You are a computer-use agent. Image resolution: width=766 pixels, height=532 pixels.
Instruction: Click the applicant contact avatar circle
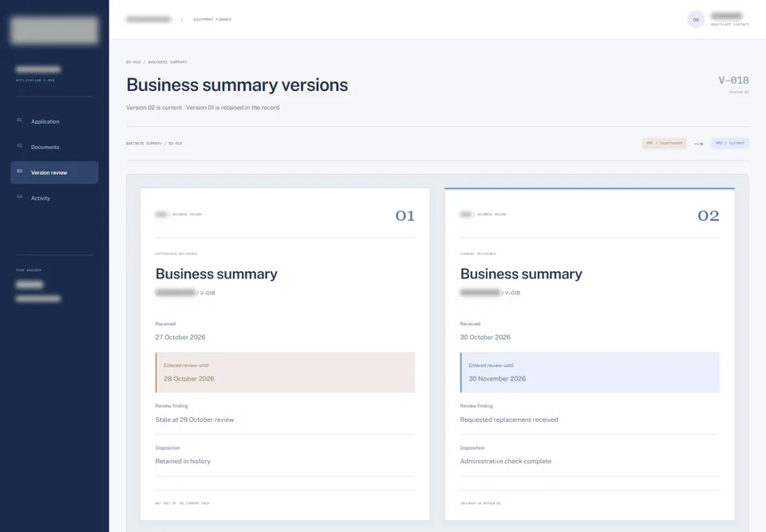(696, 19)
